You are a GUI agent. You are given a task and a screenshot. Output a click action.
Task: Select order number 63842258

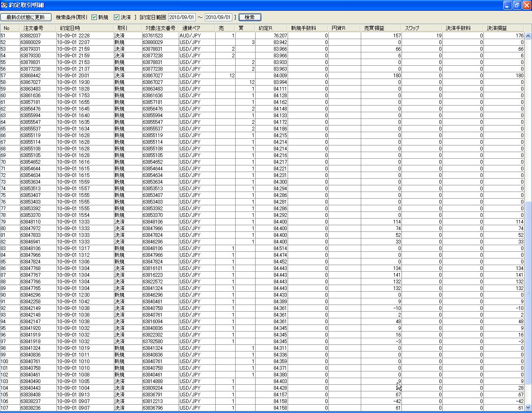pos(30,302)
